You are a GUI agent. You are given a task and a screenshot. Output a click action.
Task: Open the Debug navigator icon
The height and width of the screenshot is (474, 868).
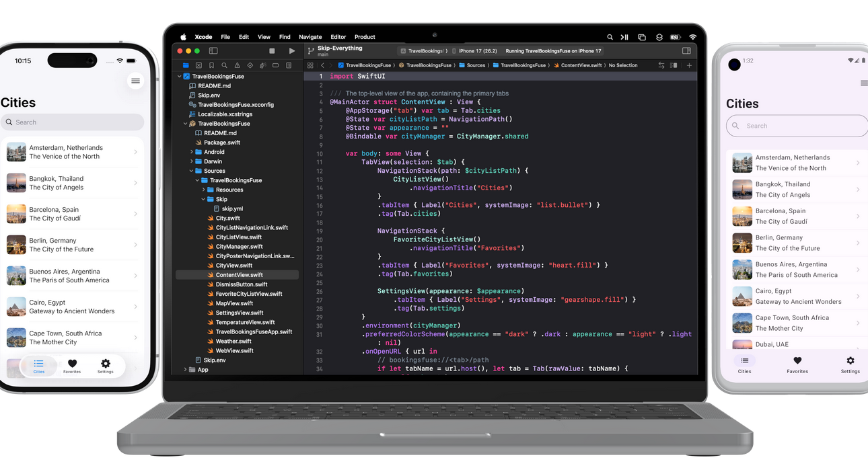click(x=262, y=66)
